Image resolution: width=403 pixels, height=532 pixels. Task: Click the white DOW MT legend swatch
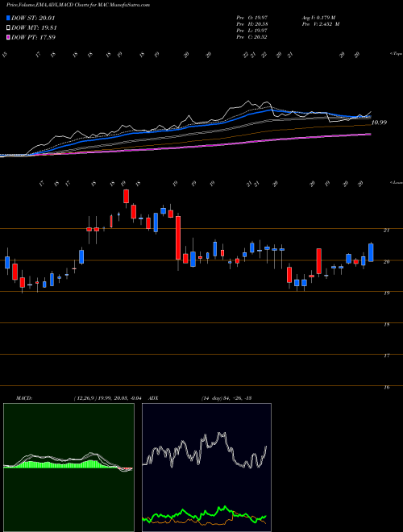coord(9,28)
